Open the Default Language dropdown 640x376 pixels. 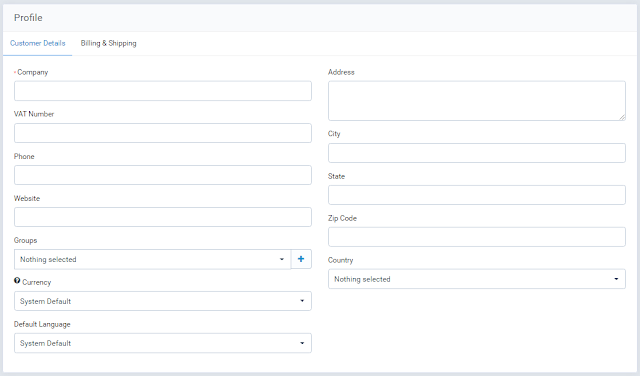[x=163, y=343]
